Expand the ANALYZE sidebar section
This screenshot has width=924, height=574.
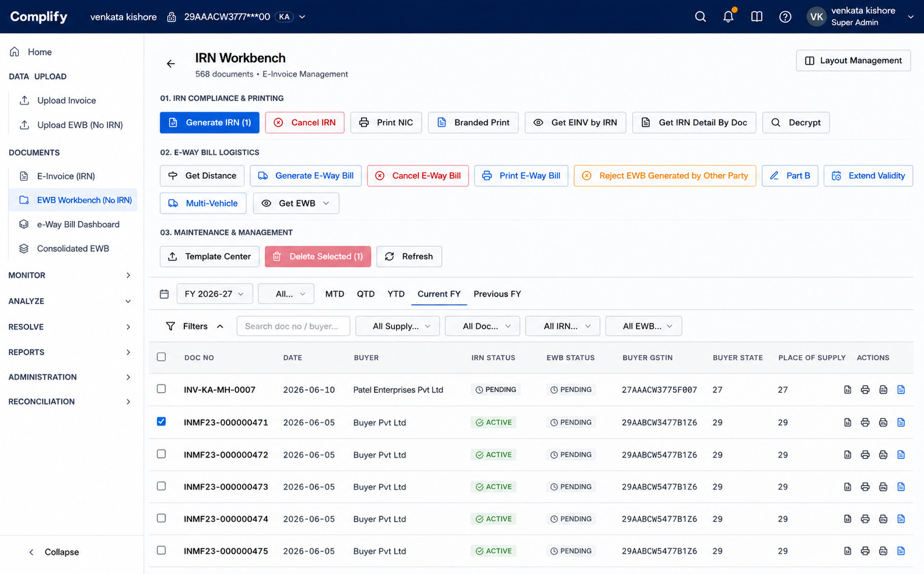[70, 301]
